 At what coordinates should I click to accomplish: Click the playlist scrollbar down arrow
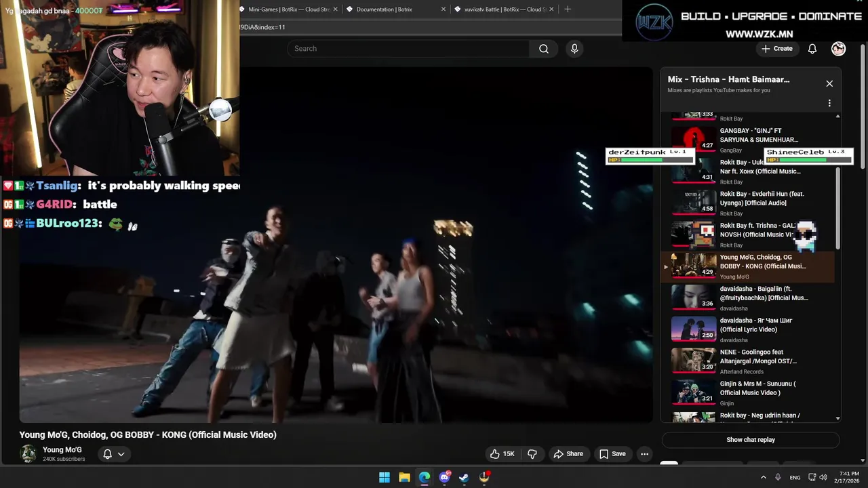click(838, 419)
